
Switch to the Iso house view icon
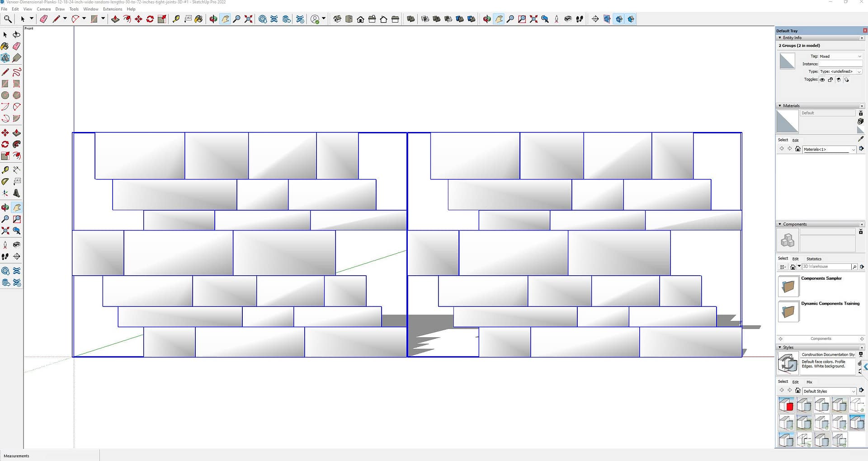pos(337,19)
